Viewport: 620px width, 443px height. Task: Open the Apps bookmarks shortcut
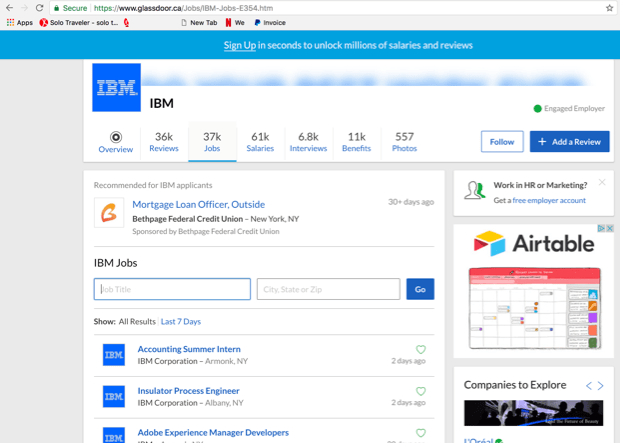pyautogui.click(x=20, y=23)
